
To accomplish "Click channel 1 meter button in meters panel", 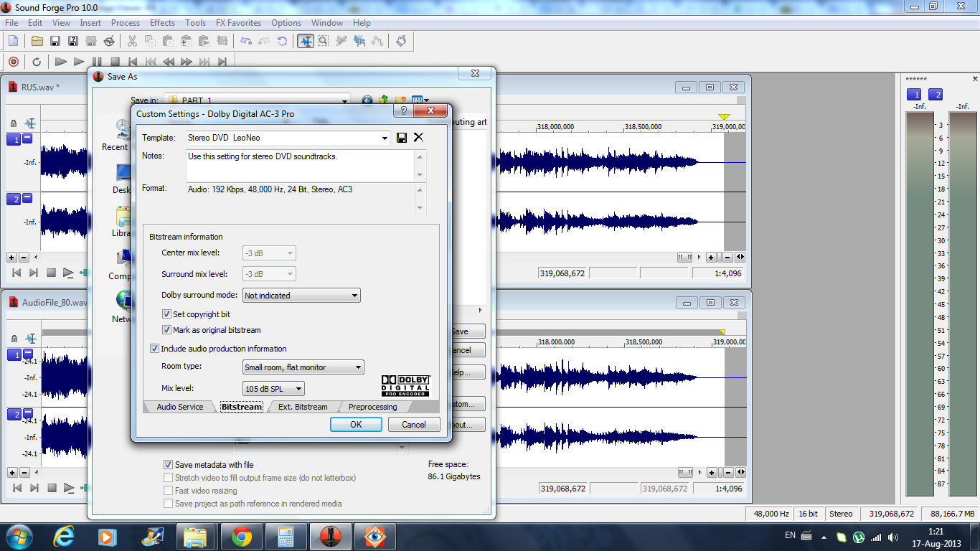I will point(914,95).
